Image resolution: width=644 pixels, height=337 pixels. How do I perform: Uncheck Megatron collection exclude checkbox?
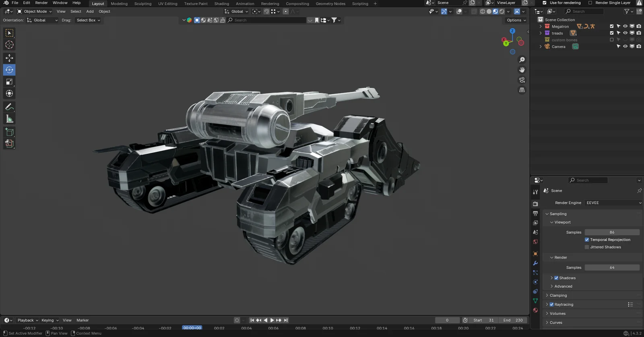[x=612, y=27]
